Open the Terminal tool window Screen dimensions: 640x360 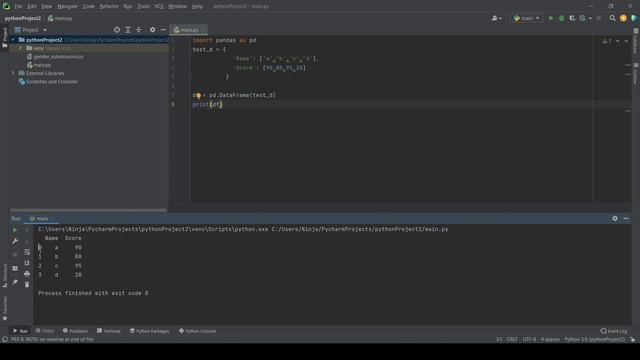pyautogui.click(x=109, y=331)
